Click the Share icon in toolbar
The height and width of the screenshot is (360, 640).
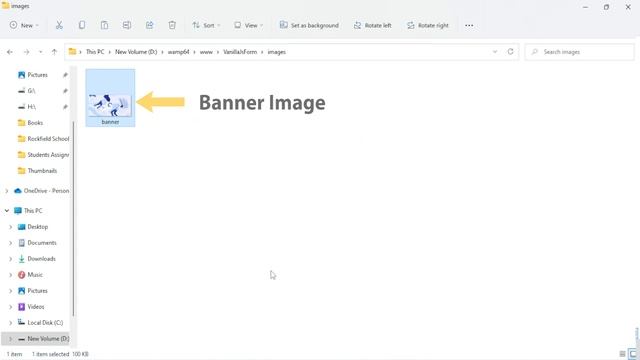[x=149, y=25]
